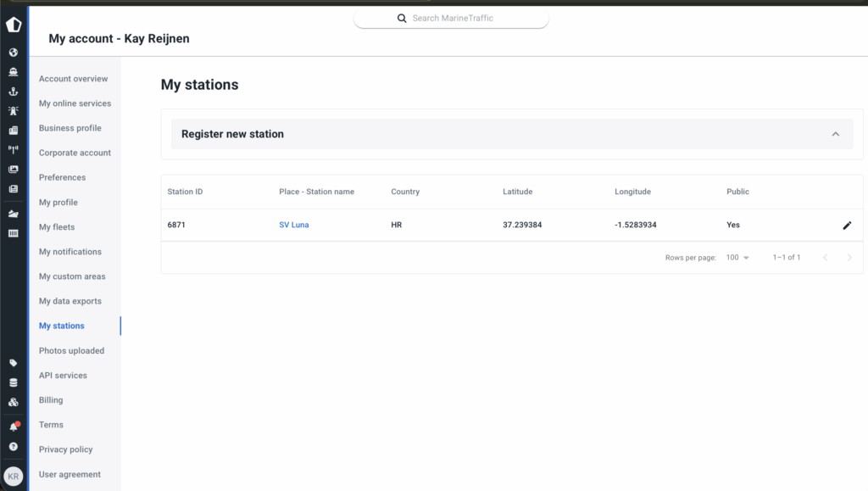The width and height of the screenshot is (868, 491).
Task: Go to API services section
Action: point(62,375)
